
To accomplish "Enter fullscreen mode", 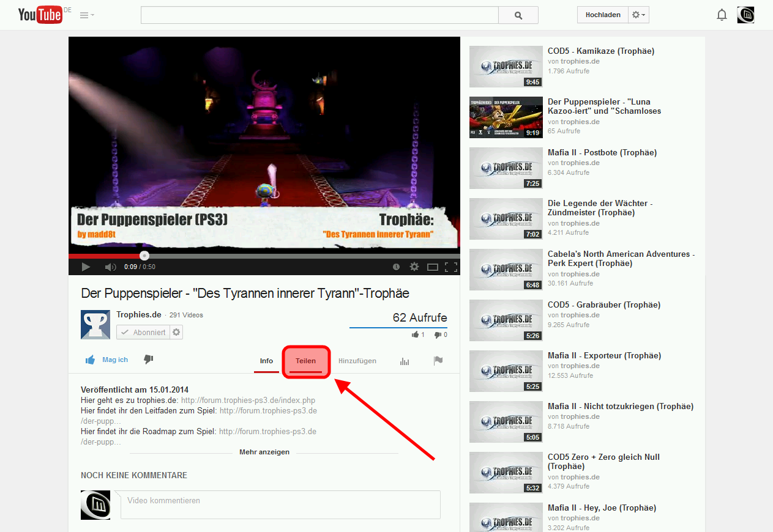I will (x=452, y=267).
